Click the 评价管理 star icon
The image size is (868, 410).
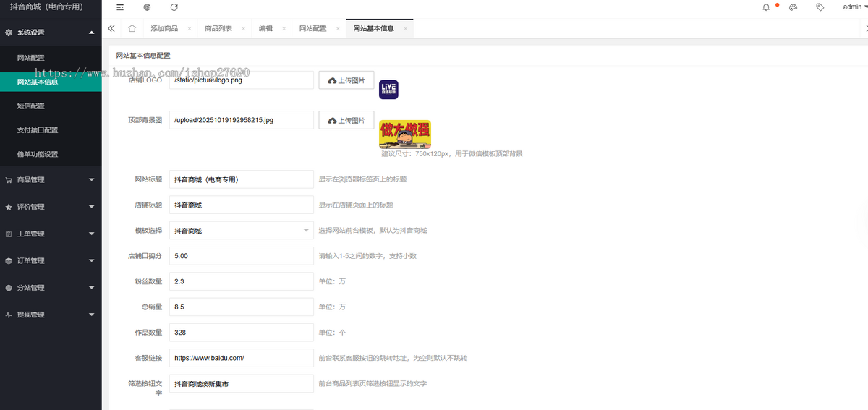point(9,207)
